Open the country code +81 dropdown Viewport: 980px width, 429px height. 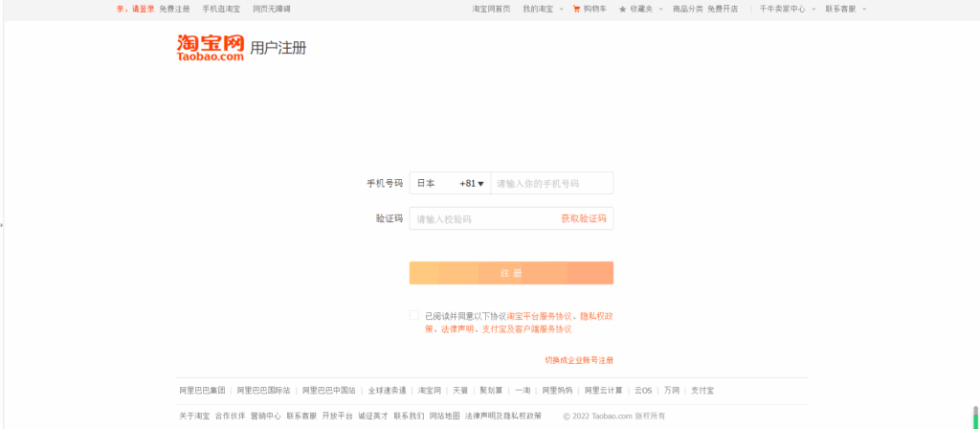tap(450, 183)
